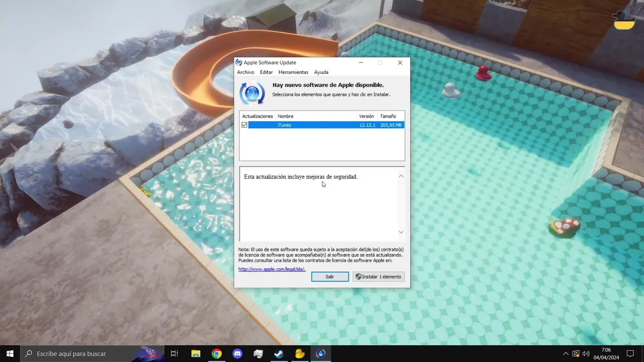Open File Explorer from taskbar
Viewport: 644px width, 362px height.
(196, 353)
